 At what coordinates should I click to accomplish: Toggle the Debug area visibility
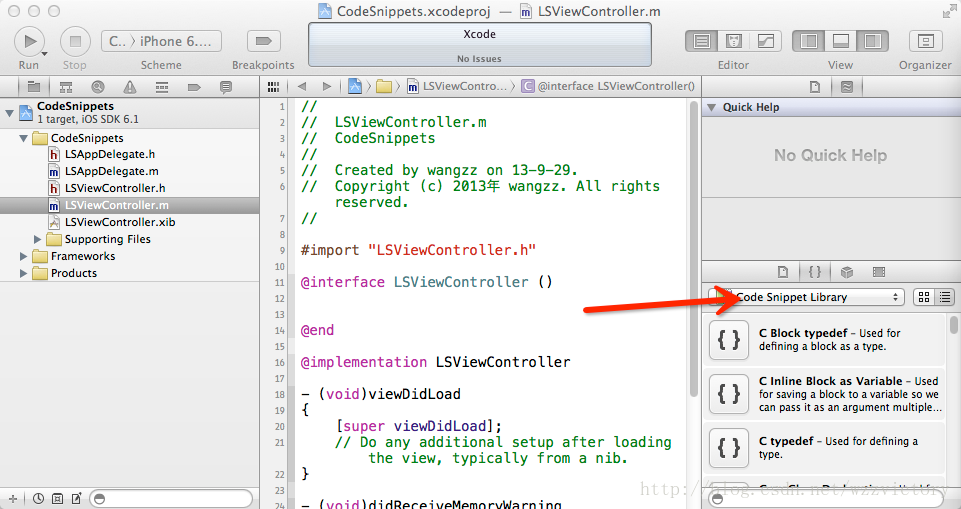840,41
